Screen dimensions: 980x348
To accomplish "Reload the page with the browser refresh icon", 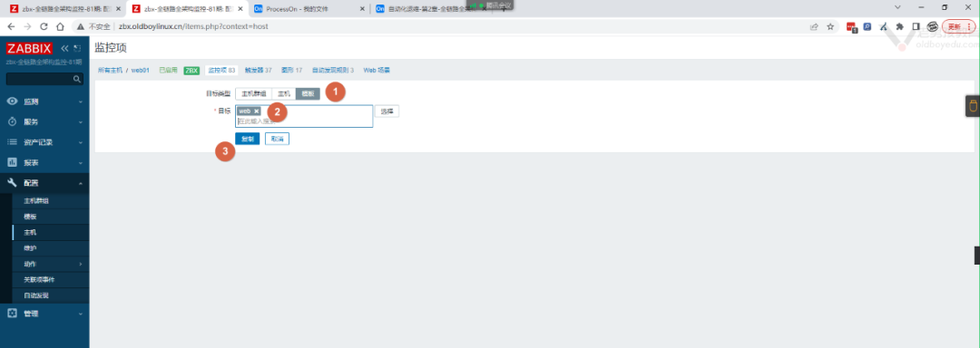I will tap(44, 27).
